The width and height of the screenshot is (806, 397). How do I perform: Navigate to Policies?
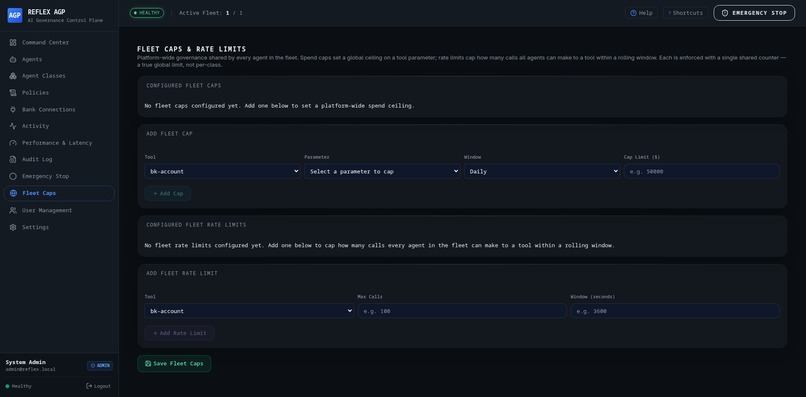point(59,93)
